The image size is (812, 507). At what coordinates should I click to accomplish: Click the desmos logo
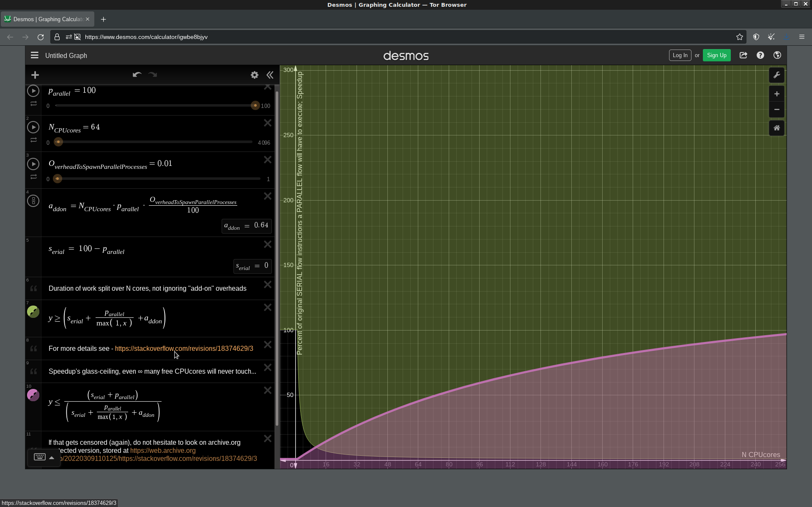tap(406, 55)
